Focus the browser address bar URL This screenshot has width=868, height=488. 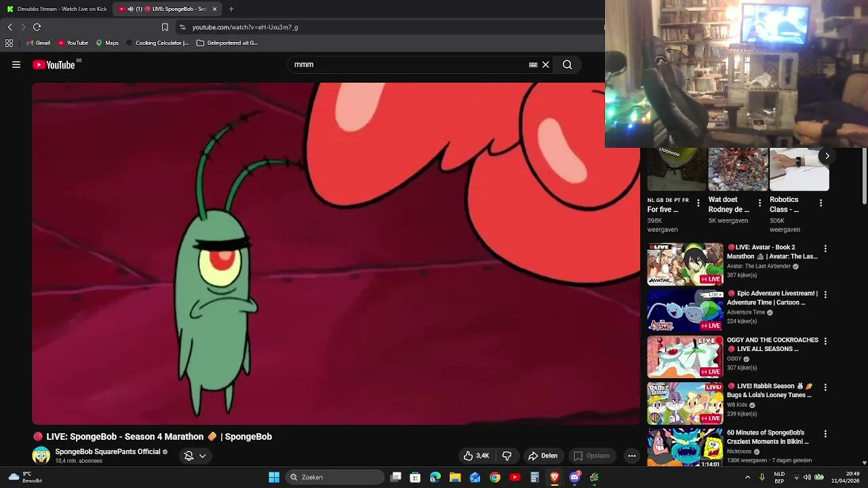coord(245,27)
